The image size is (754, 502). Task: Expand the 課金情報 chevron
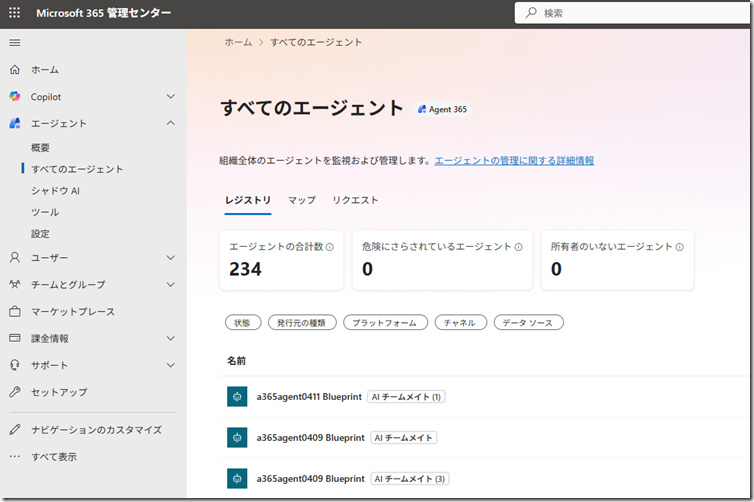click(x=171, y=338)
